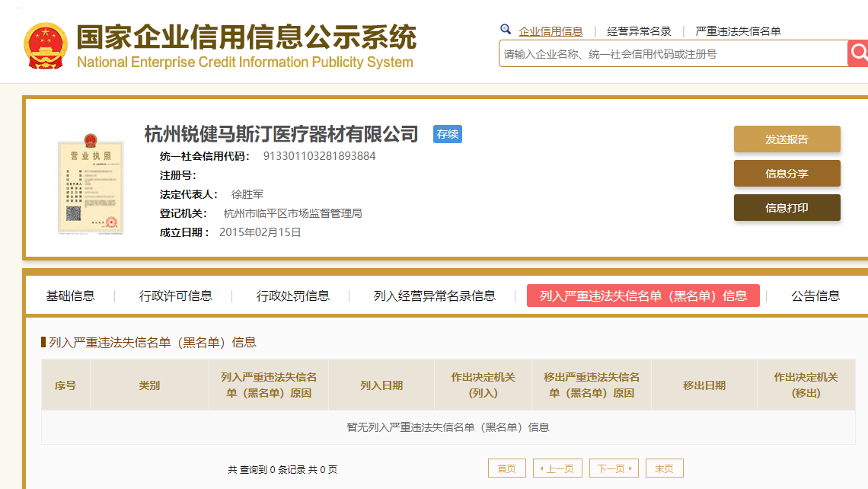Go to first page with 首页
This screenshot has width=868, height=489.
pyautogui.click(x=506, y=468)
